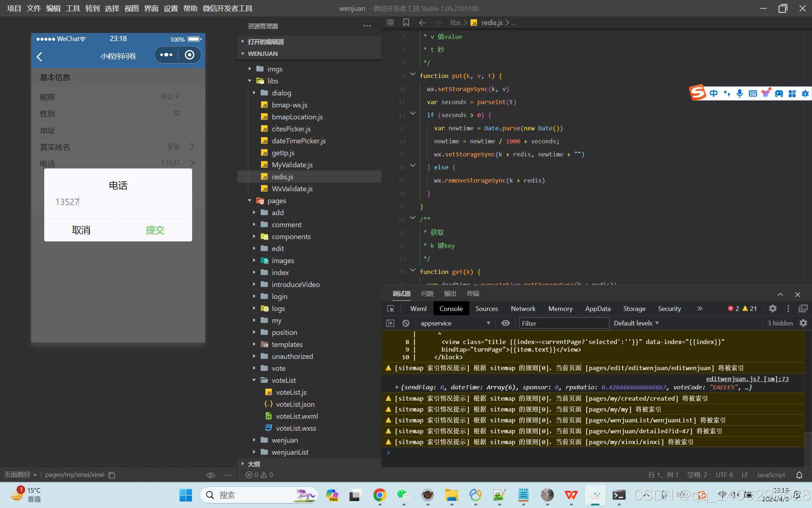This screenshot has height=508, width=812.
Task: Toggle the console sidebar panel button
Action: 390,323
